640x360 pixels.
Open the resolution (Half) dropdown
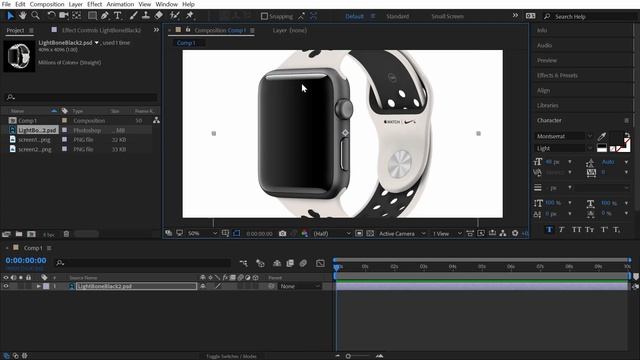point(332,233)
